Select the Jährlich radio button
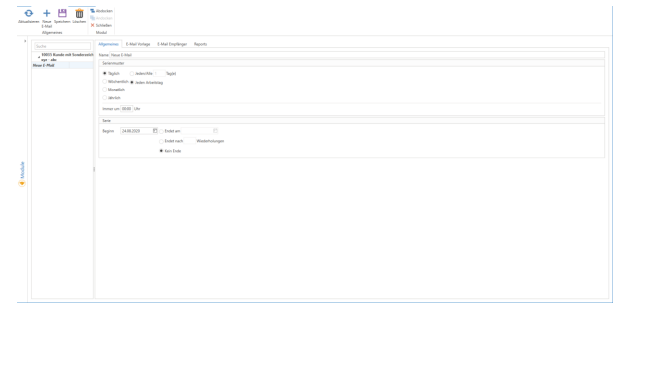This screenshot has width=656, height=386. (105, 97)
